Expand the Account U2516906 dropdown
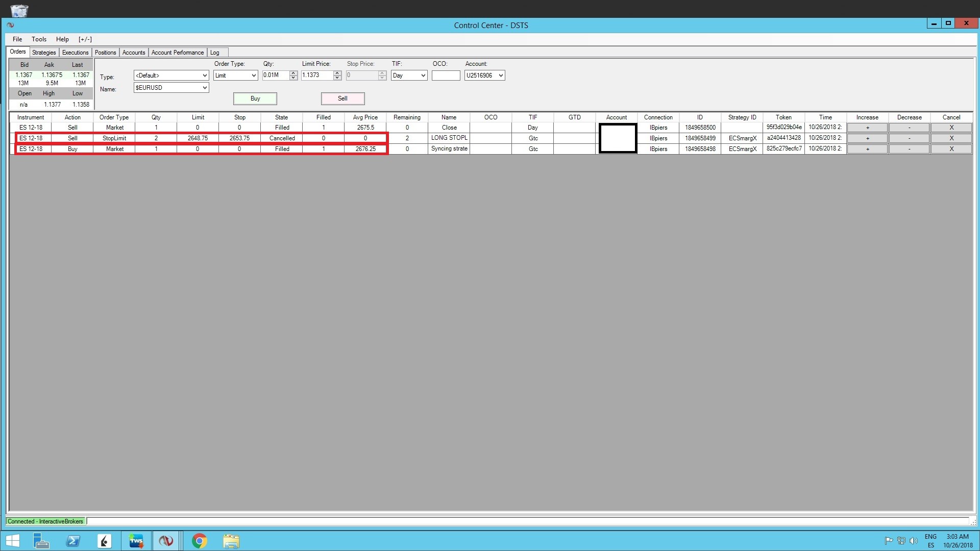 [x=501, y=76]
